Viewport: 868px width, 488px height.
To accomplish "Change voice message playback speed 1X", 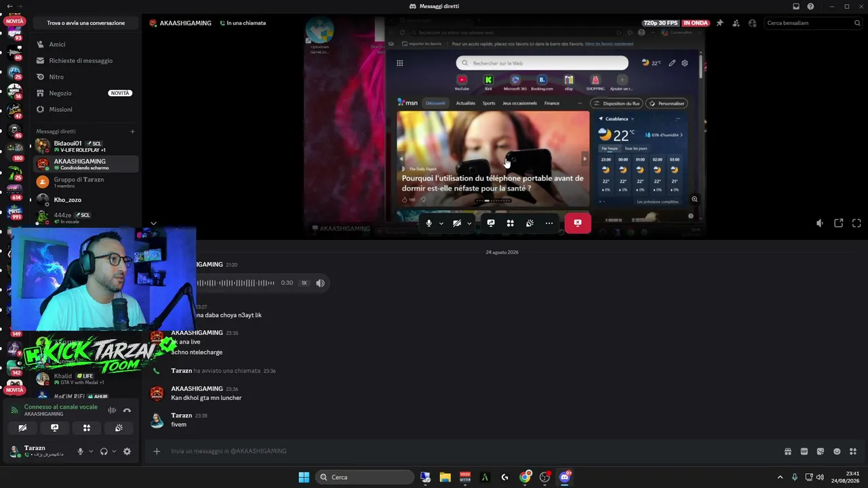I will click(x=304, y=283).
